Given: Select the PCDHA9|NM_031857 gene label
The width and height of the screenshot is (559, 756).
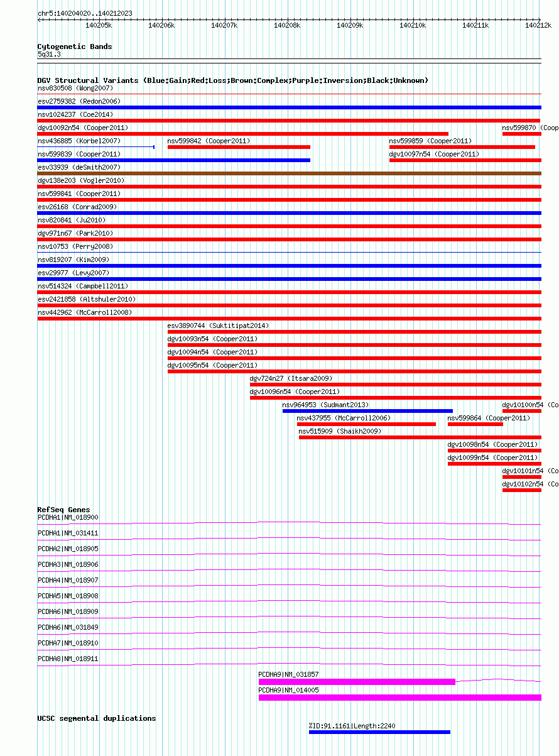Looking at the screenshot, I should click(289, 674).
